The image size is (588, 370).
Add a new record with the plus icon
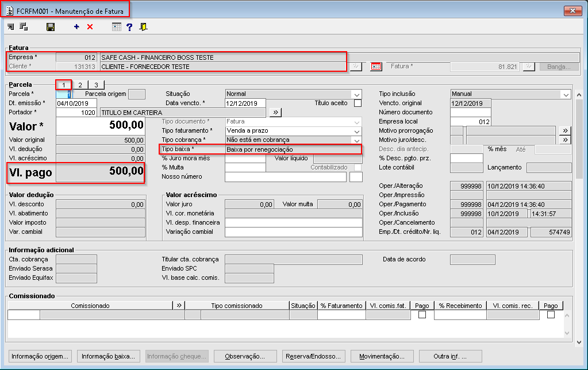click(x=76, y=26)
